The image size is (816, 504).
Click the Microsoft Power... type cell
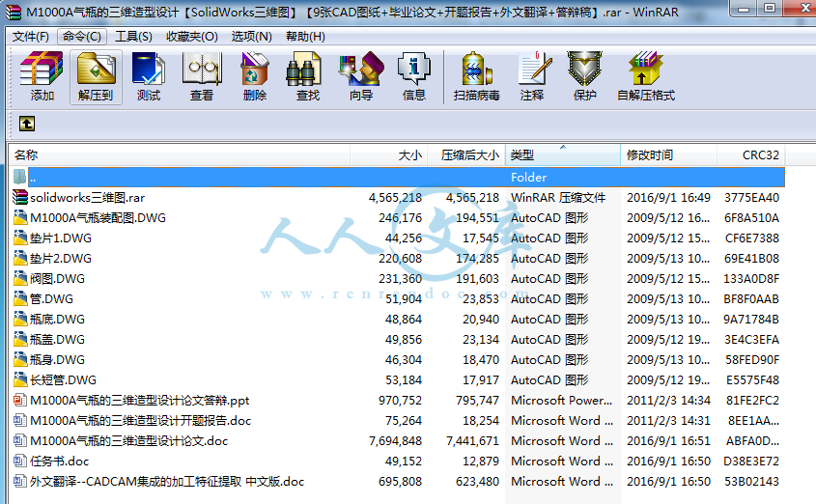point(561,401)
